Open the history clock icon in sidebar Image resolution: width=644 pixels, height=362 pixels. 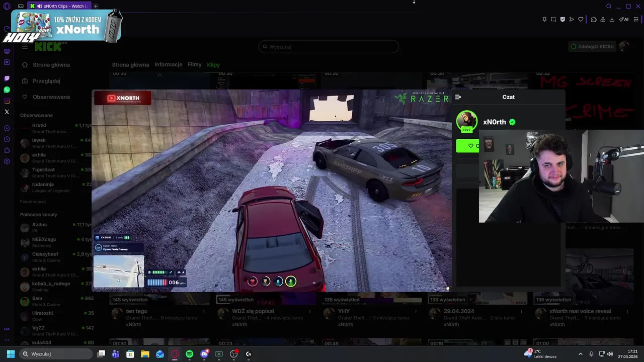click(7, 139)
